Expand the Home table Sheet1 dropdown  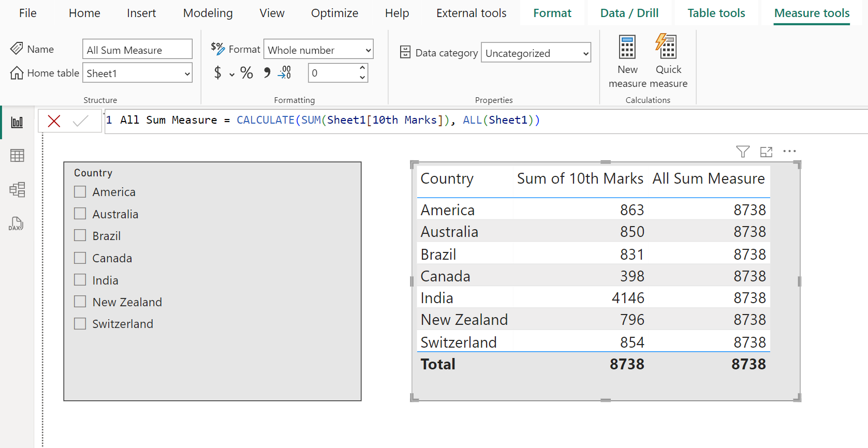tap(137, 73)
